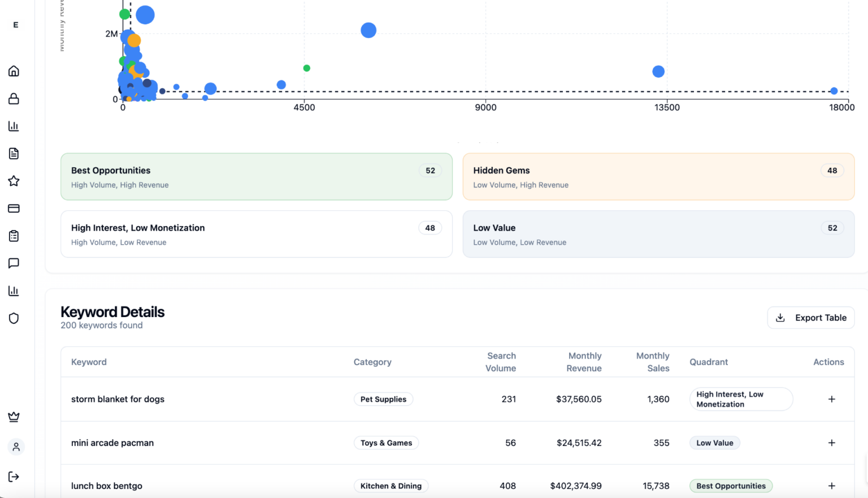Expand the storm blanket for dogs row
Image resolution: width=868 pixels, height=498 pixels.
coord(831,399)
